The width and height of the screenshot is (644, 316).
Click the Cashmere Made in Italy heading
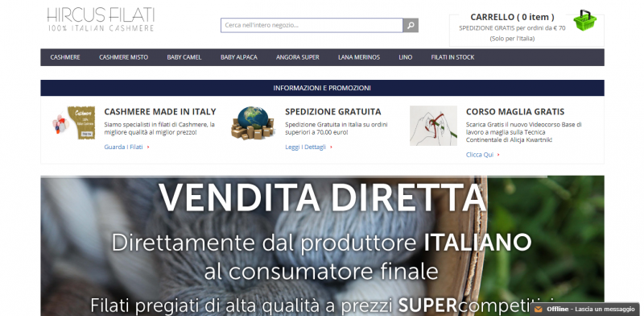point(160,111)
